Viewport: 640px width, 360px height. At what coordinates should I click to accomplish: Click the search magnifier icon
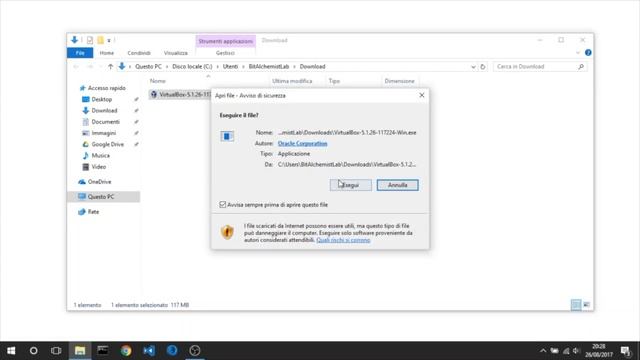(x=581, y=67)
